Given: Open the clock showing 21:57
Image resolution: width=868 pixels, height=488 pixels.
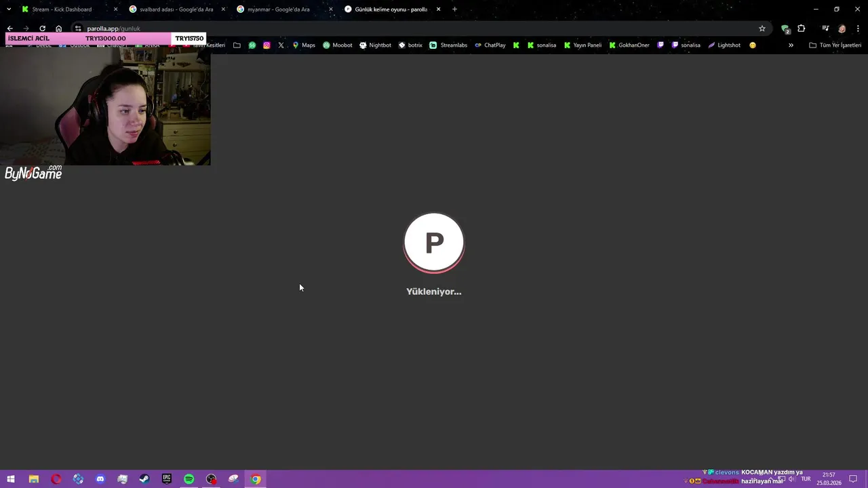Looking at the screenshot, I should pos(829,479).
